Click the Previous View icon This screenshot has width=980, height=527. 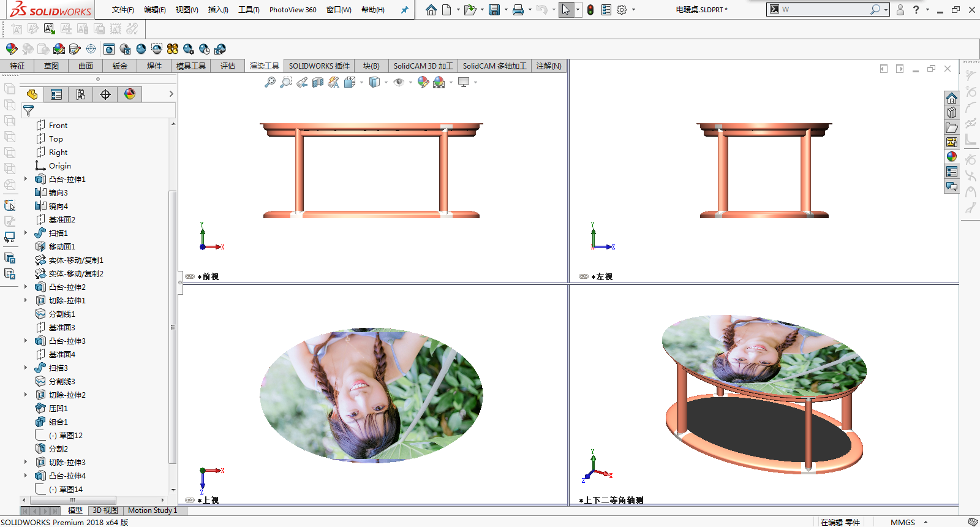302,82
